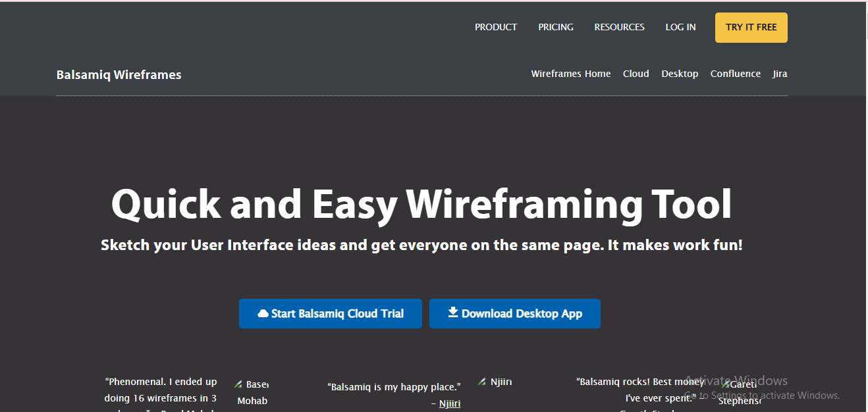Open the Jira integration page
The height and width of the screenshot is (412, 868).
(780, 74)
